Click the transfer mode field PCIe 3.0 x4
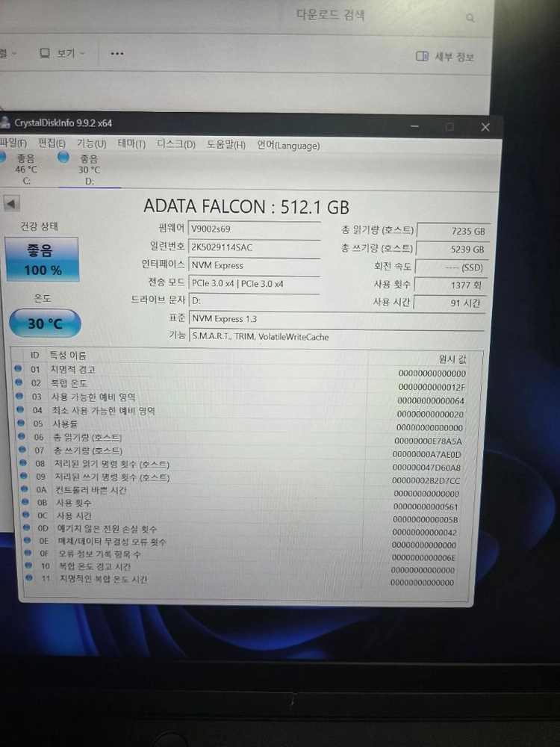This screenshot has height=747, width=560. click(255, 283)
